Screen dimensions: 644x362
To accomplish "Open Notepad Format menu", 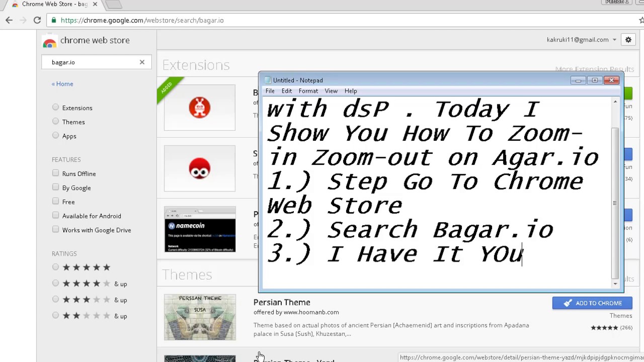I will point(308,91).
